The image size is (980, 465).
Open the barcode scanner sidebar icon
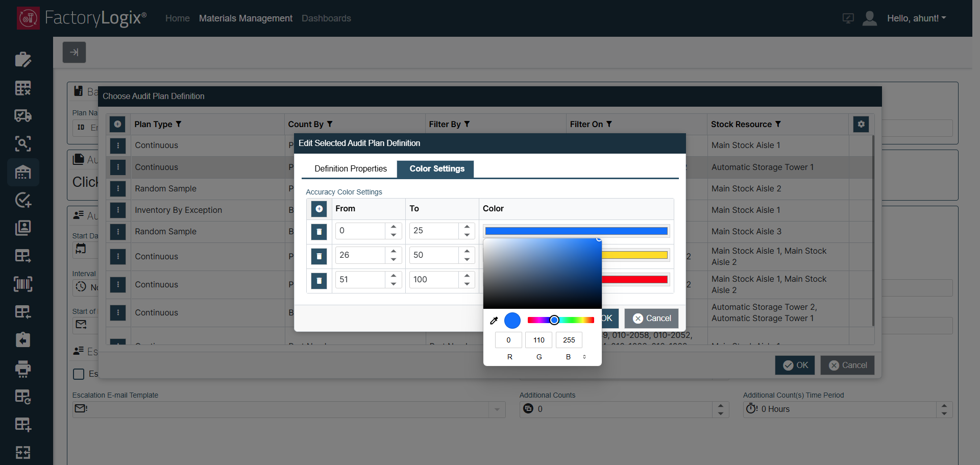click(x=23, y=284)
